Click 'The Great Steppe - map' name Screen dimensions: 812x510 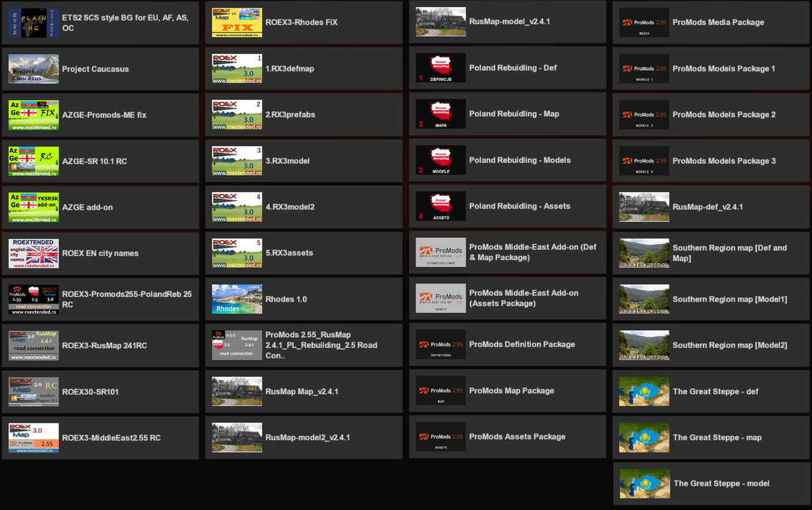[717, 437]
